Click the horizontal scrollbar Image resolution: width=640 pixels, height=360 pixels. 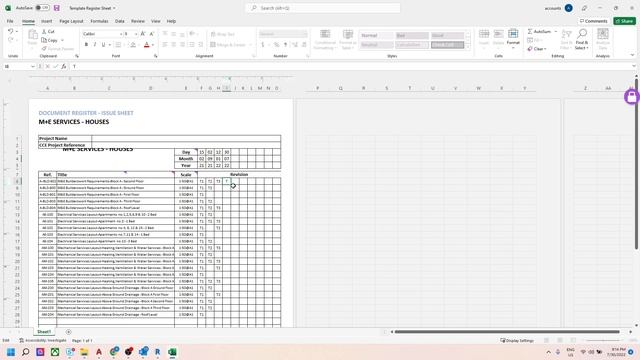(x=507, y=332)
